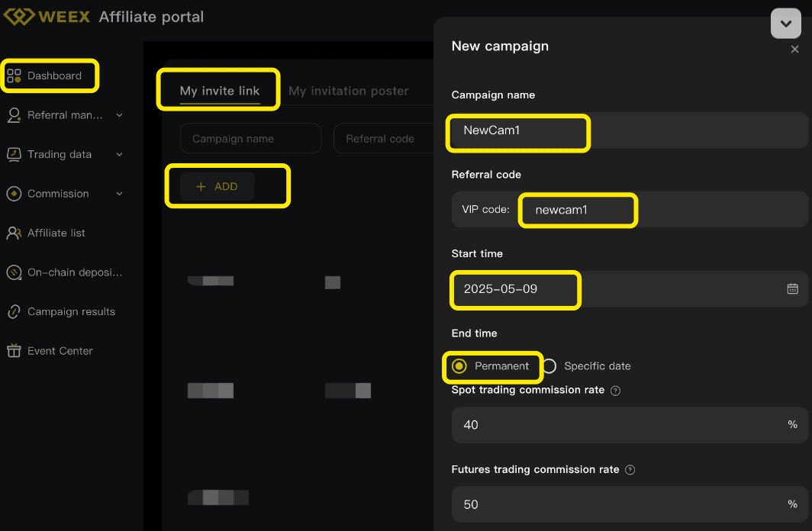Image resolution: width=812 pixels, height=531 pixels.
Task: Click the Trading data icon
Action: point(14,155)
